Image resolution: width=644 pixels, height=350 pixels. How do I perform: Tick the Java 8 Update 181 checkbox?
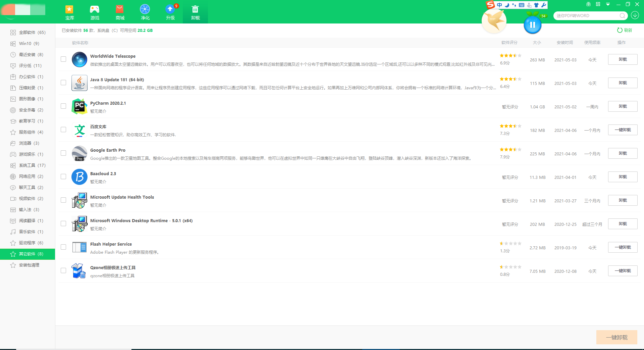[63, 83]
